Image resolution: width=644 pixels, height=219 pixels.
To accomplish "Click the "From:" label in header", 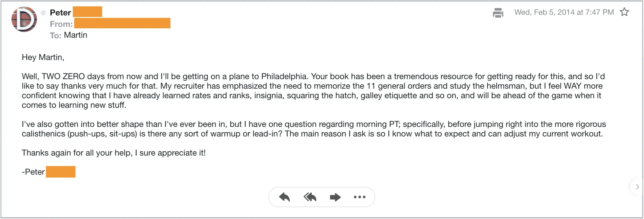I will [61, 24].
